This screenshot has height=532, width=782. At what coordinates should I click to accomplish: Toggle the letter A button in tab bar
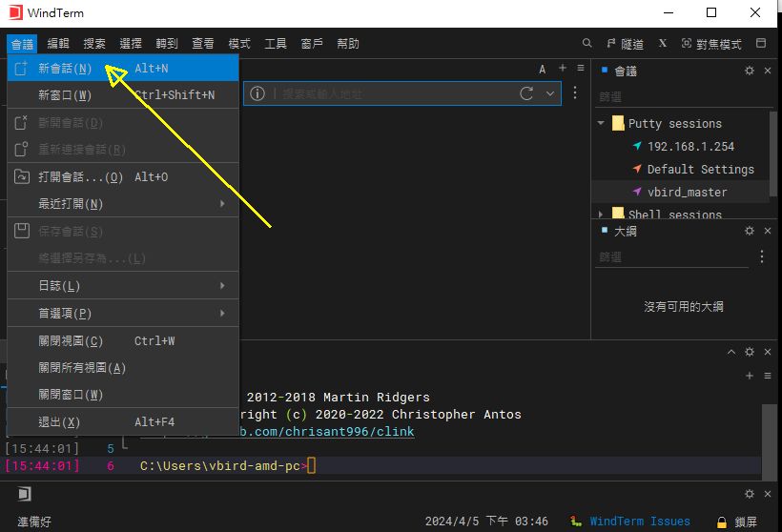click(543, 69)
